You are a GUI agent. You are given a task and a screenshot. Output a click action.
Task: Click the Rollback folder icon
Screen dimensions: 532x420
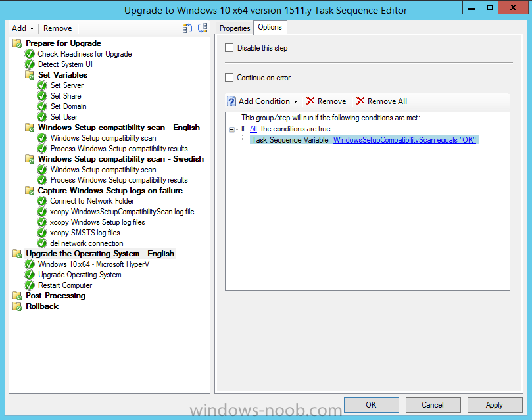pos(17,306)
